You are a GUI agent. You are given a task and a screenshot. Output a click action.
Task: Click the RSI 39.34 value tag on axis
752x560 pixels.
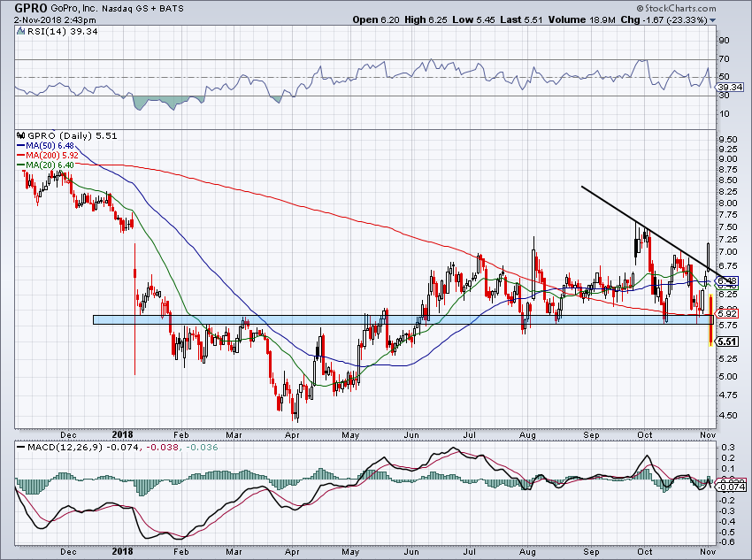[731, 88]
